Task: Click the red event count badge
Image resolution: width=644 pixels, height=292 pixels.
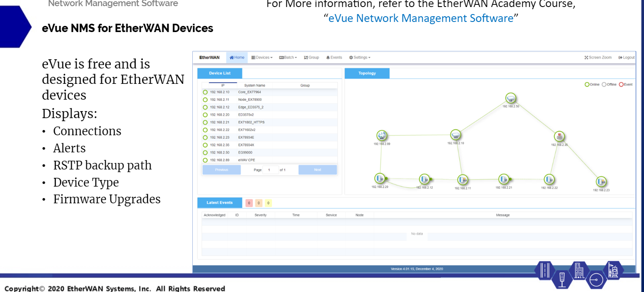Action: pyautogui.click(x=249, y=203)
